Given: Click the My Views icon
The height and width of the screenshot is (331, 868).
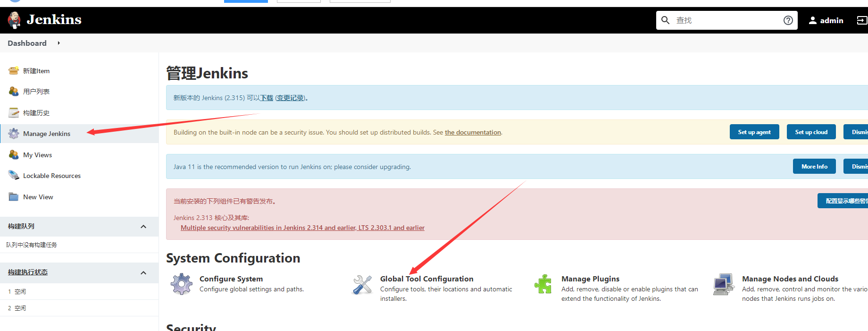Looking at the screenshot, I should coord(14,155).
